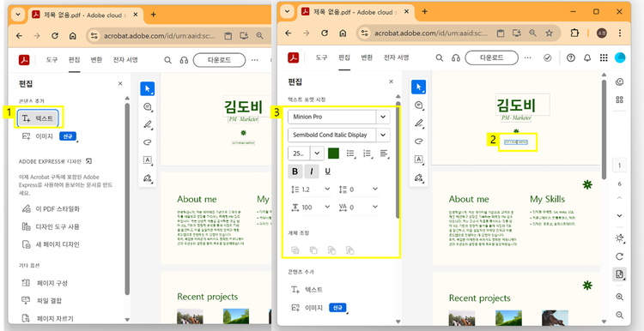
Task: Click rotate icon in right sidebar
Action: (620, 256)
